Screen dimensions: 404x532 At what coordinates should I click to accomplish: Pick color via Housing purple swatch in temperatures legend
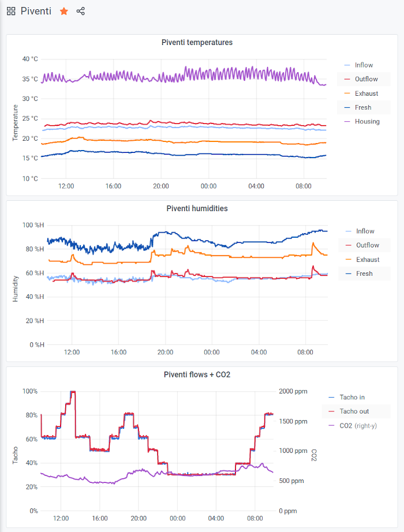point(347,122)
